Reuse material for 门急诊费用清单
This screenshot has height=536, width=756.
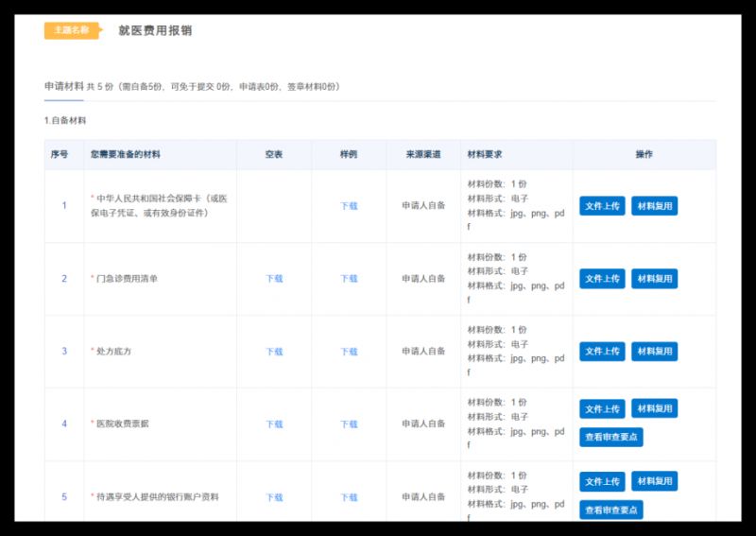[654, 279]
